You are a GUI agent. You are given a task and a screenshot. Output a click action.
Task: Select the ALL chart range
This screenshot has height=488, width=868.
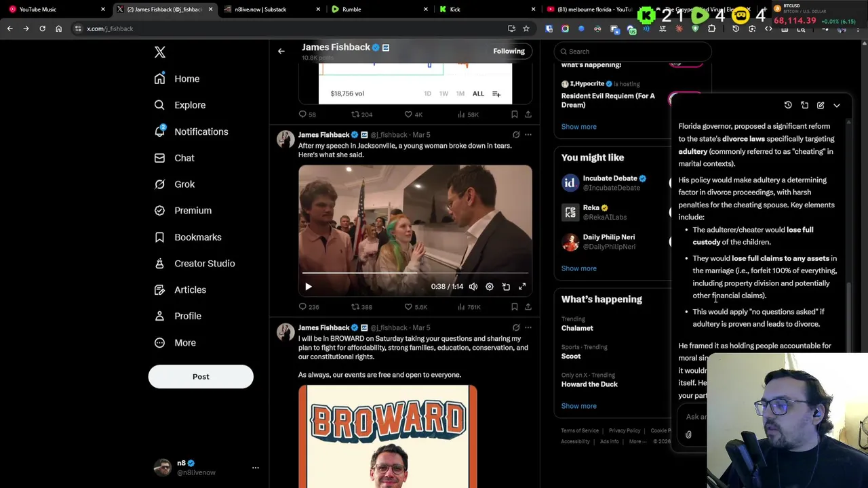(478, 94)
